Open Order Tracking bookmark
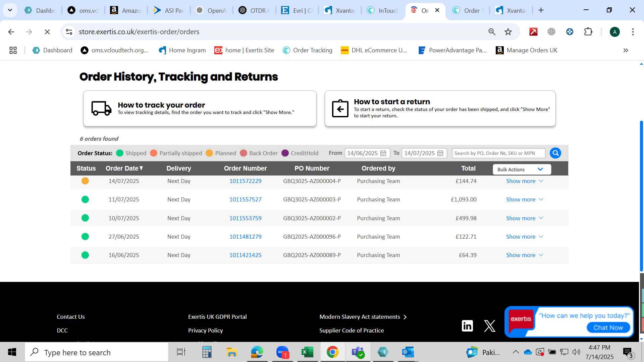This screenshot has height=362, width=644. point(307,50)
